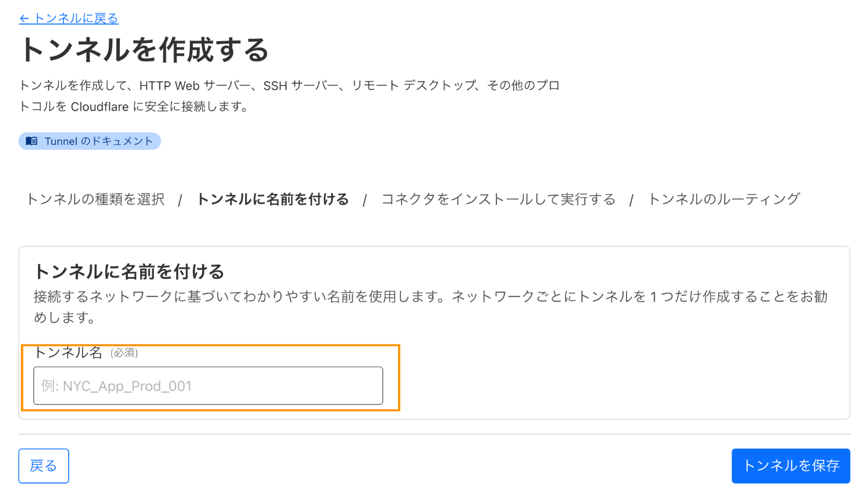The width and height of the screenshot is (860, 504).
Task: Click the book icon in the Tunnel badge
Action: point(31,141)
